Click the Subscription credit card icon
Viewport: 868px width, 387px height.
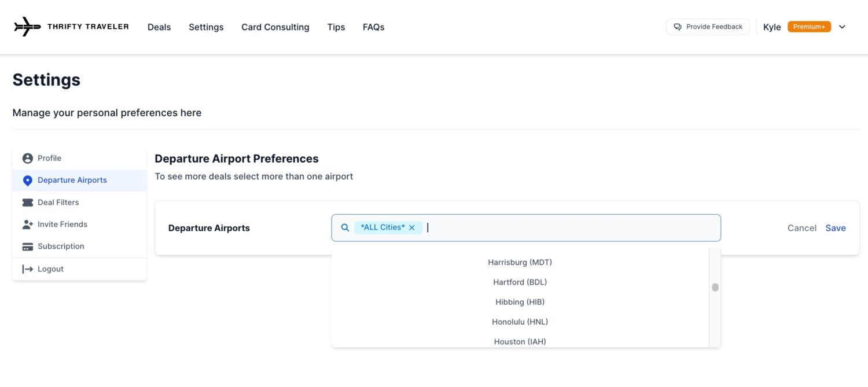click(28, 246)
